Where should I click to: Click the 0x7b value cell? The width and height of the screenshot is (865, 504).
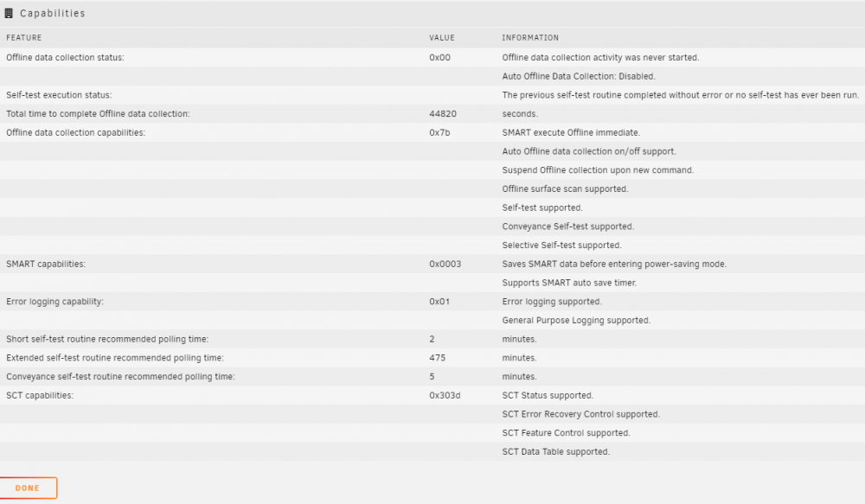tap(439, 132)
